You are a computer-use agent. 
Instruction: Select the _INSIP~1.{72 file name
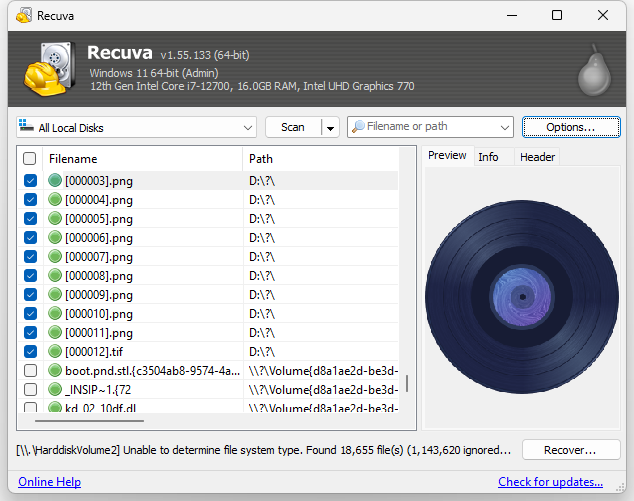pyautogui.click(x=98, y=390)
